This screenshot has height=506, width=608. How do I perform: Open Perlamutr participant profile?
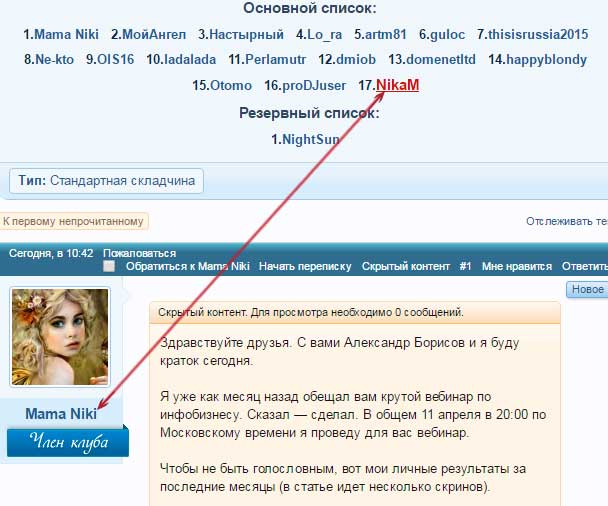click(x=276, y=59)
